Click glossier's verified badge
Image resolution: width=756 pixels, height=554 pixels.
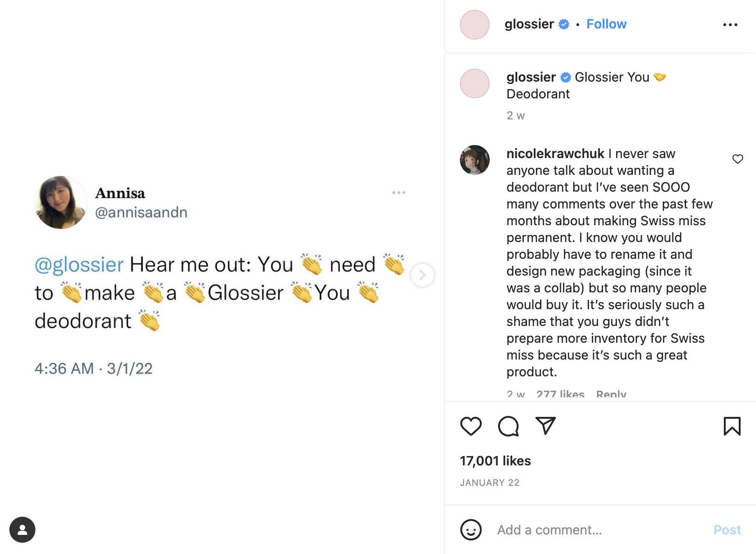(x=564, y=24)
